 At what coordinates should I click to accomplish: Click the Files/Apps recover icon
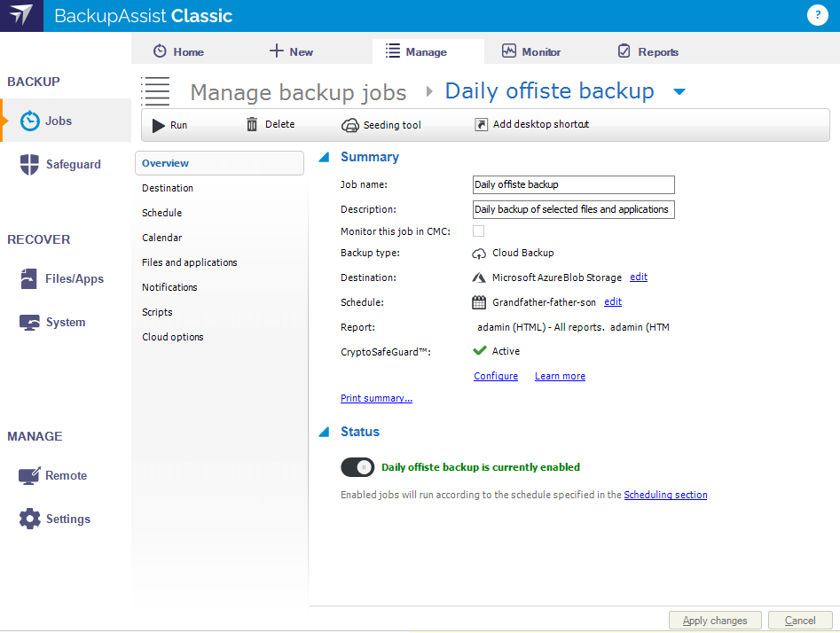29,278
